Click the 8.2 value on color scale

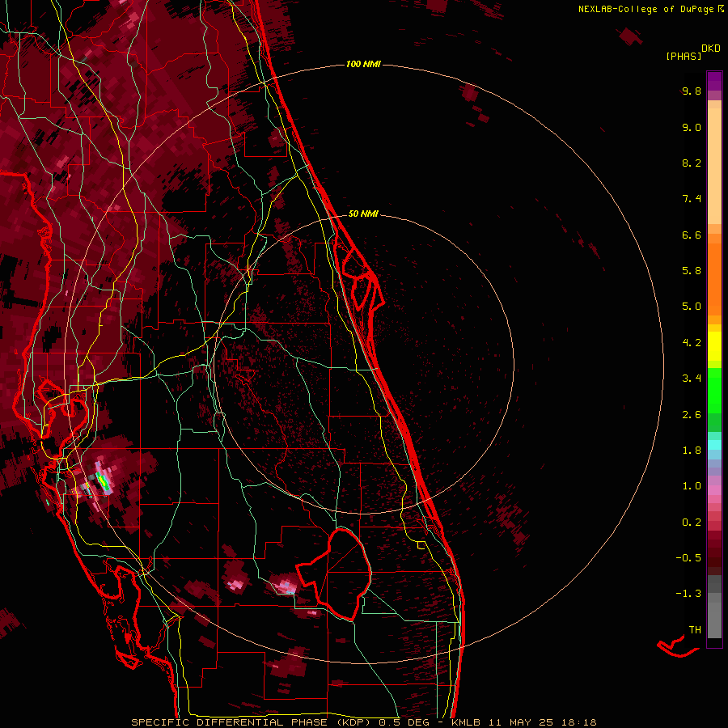coord(692,163)
